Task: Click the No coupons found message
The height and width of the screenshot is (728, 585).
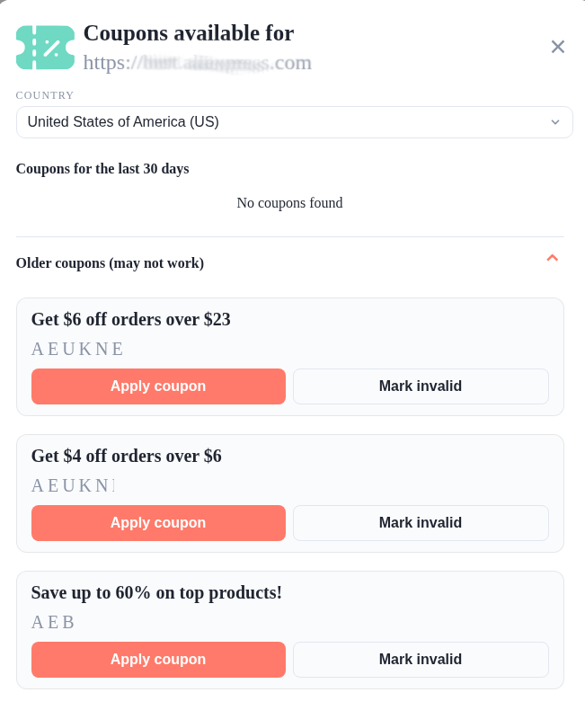Action: pyautogui.click(x=289, y=202)
